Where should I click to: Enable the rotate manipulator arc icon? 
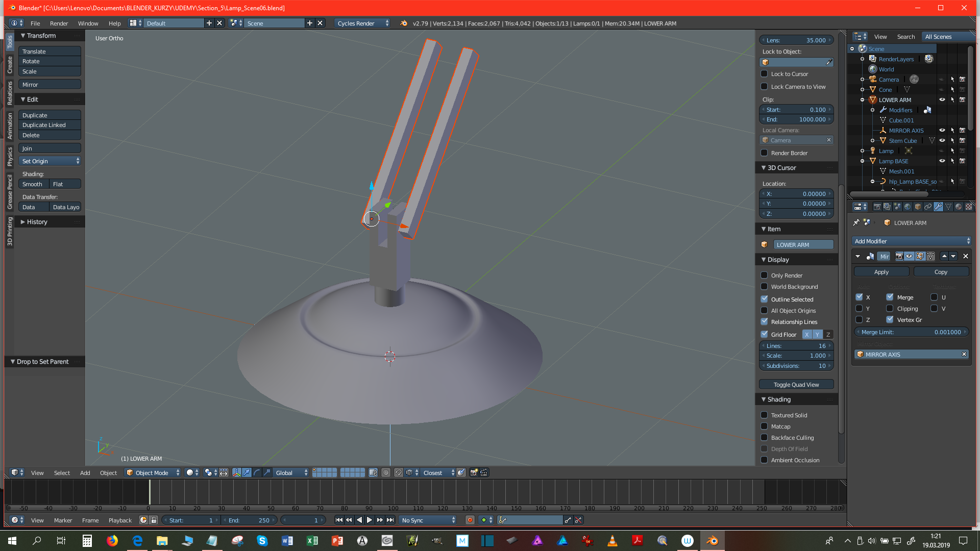257,472
